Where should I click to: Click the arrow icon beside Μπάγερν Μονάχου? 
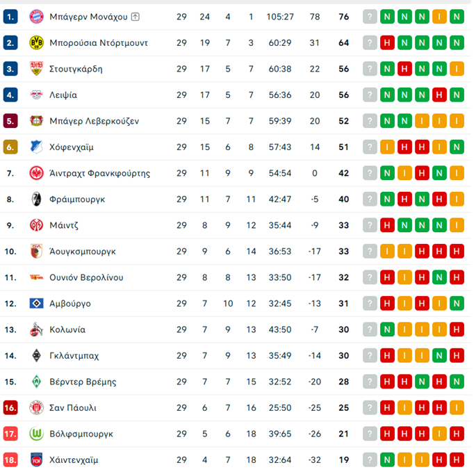coord(135,17)
